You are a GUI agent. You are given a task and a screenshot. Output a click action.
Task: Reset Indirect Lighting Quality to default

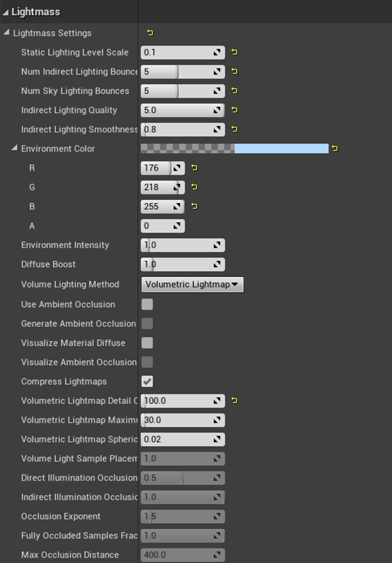click(234, 110)
